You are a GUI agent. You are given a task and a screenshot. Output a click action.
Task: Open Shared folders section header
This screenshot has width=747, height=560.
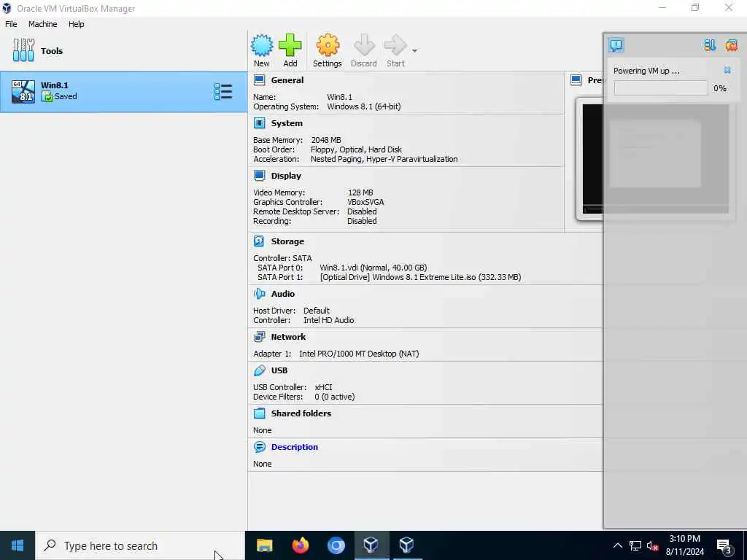click(301, 413)
